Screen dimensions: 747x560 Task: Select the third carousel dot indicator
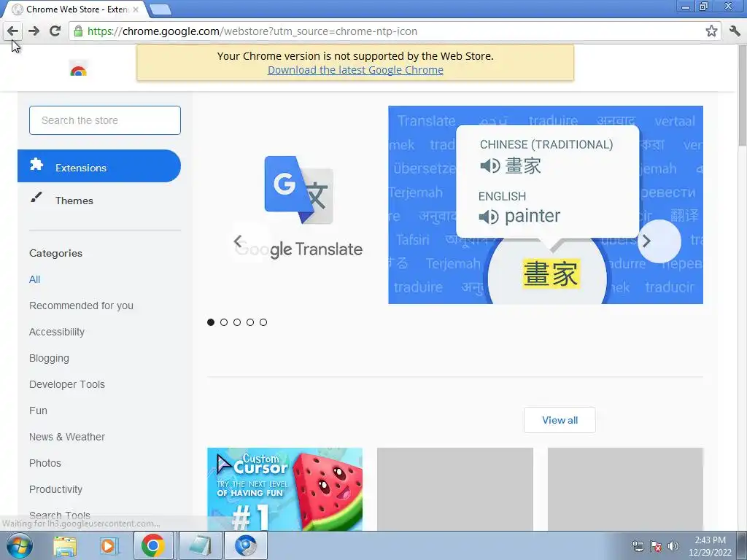pyautogui.click(x=237, y=322)
